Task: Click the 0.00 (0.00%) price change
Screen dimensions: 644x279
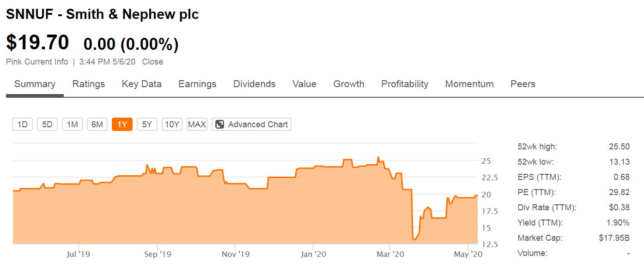Action: 131,44
